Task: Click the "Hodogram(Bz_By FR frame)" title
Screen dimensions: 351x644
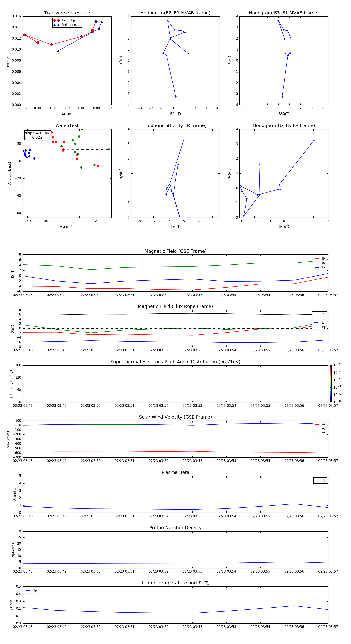Action: pyautogui.click(x=175, y=125)
